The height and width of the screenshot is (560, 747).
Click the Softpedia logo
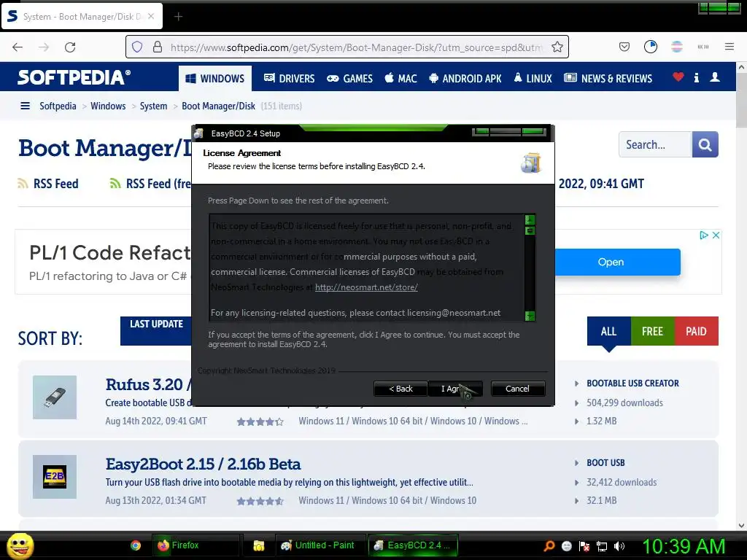click(x=74, y=77)
